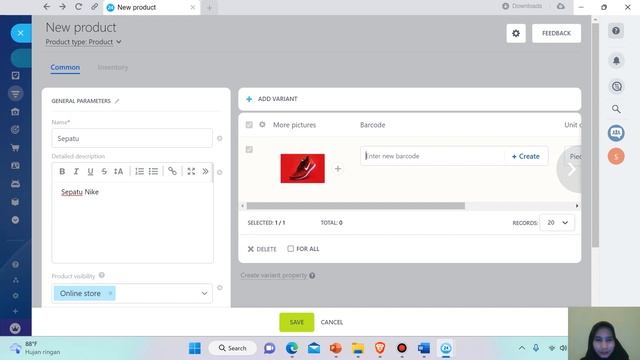
Task: Open the red Nike shoe thumbnail
Action: click(302, 169)
